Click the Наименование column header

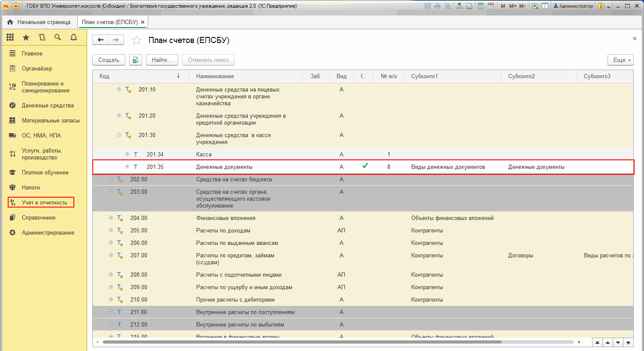click(246, 76)
